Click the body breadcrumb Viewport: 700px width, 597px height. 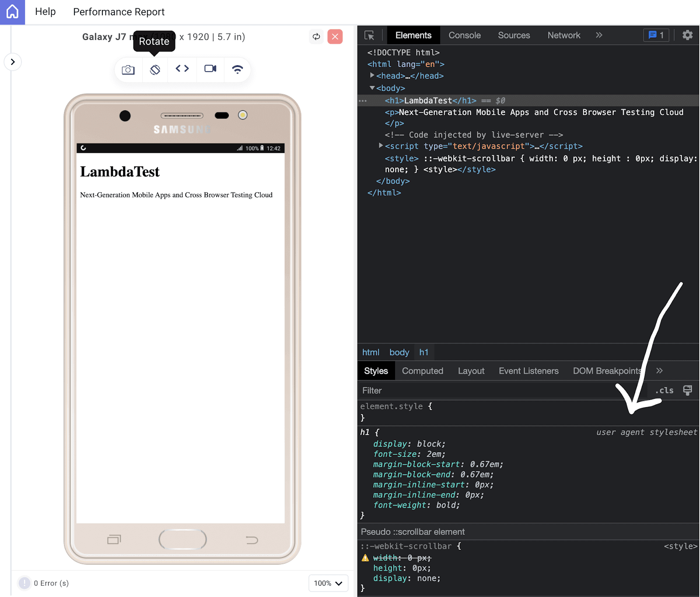click(x=399, y=352)
